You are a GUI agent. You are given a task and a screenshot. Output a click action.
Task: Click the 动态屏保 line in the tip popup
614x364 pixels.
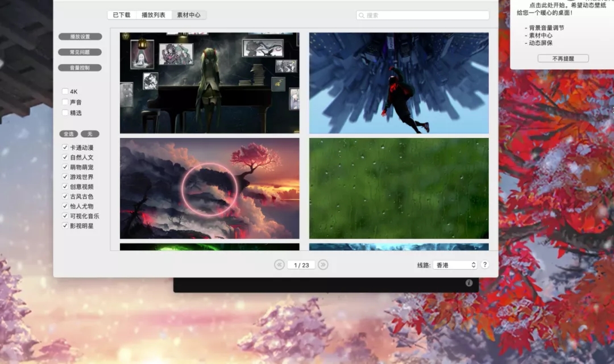[x=541, y=43]
